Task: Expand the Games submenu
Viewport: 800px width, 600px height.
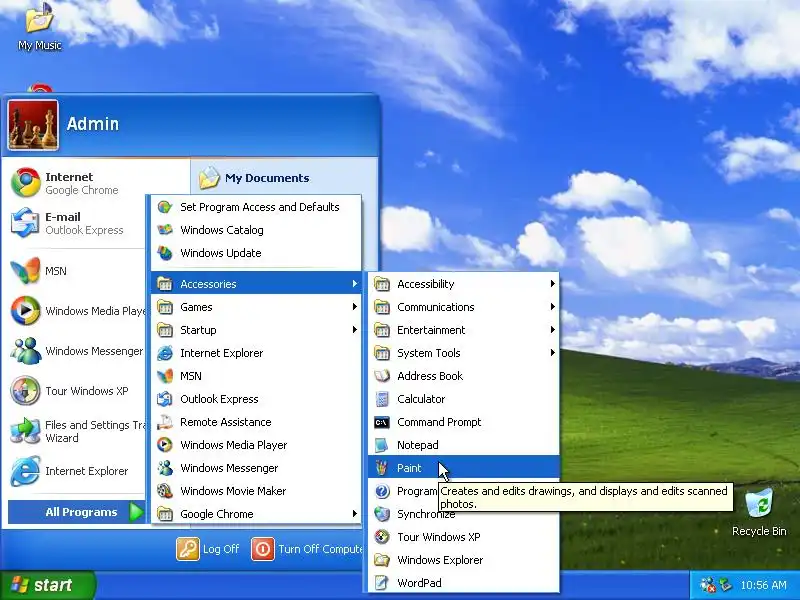Action: 256,307
